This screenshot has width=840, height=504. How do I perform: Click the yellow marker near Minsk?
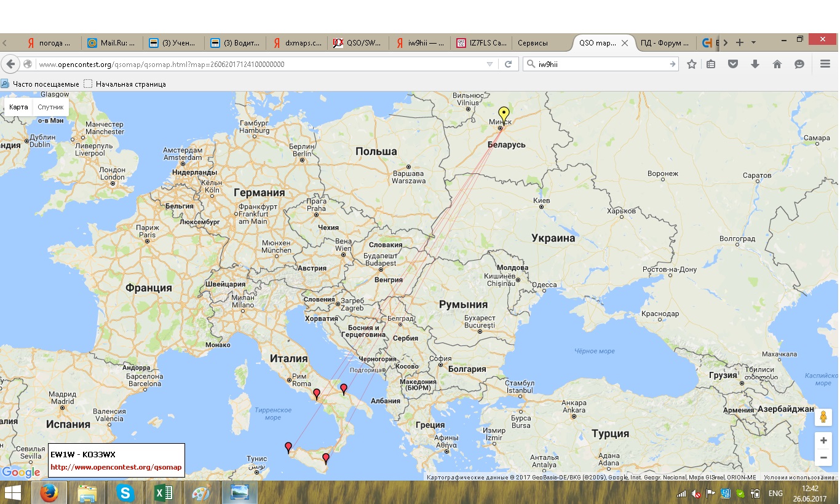504,113
